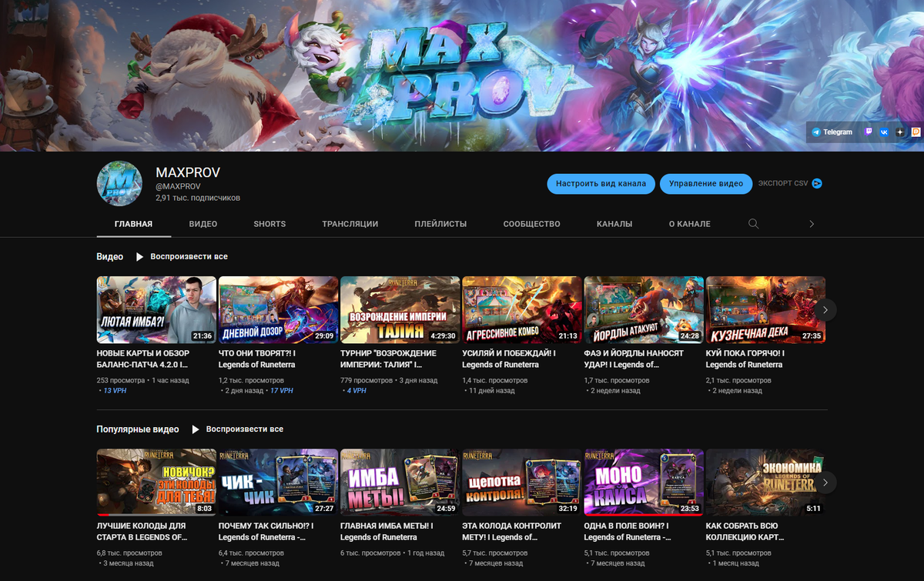Open the Twitch icon link
This screenshot has height=581, width=924.
tap(869, 132)
